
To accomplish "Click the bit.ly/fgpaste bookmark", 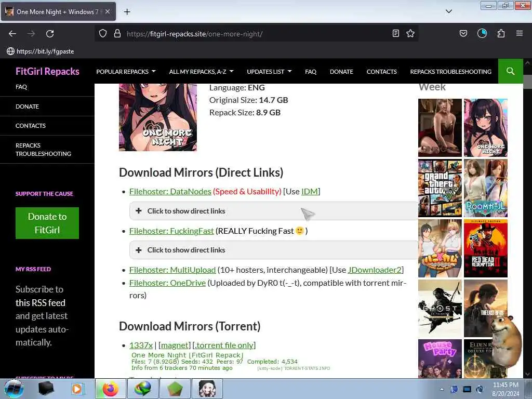I will coord(41,51).
